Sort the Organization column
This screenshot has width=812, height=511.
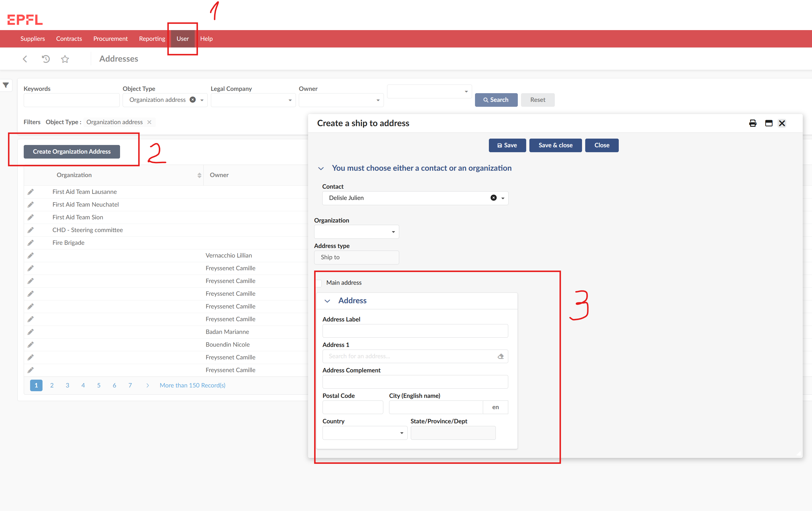click(x=199, y=175)
